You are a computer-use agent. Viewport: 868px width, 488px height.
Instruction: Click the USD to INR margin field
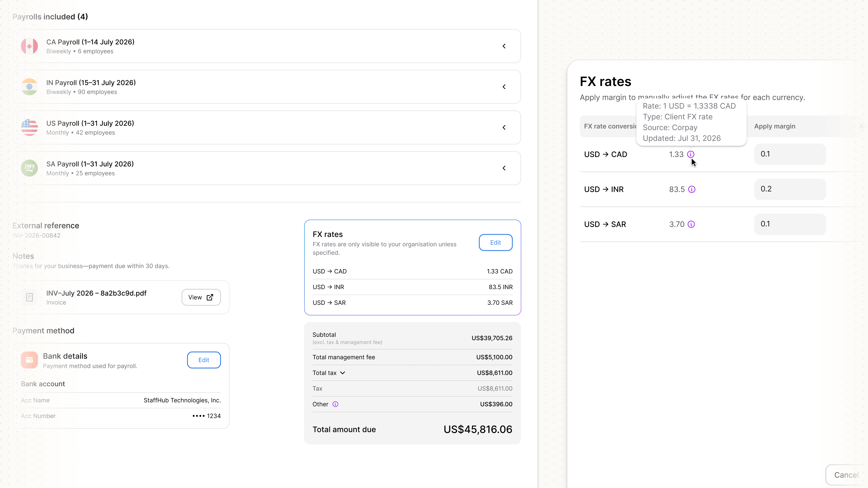click(x=790, y=189)
